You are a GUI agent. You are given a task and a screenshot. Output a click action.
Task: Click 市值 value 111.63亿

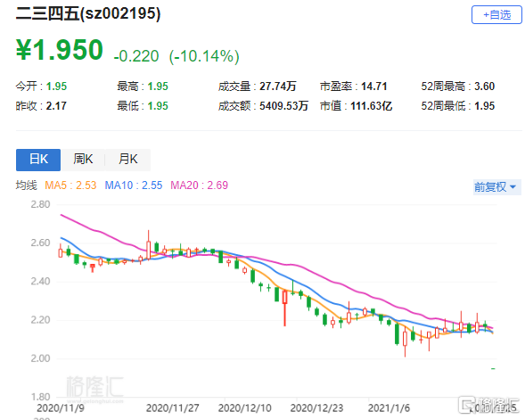pos(372,106)
